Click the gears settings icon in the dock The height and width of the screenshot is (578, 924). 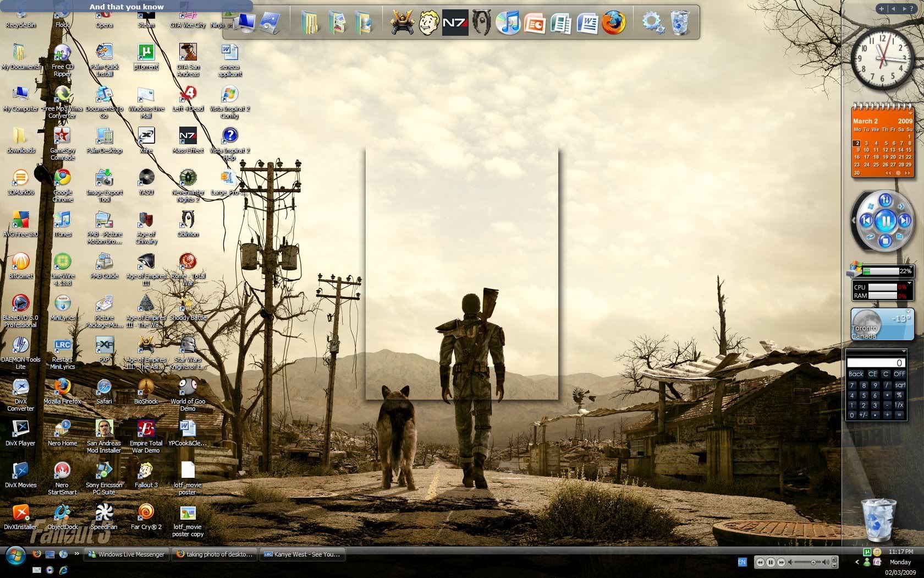[x=653, y=23]
